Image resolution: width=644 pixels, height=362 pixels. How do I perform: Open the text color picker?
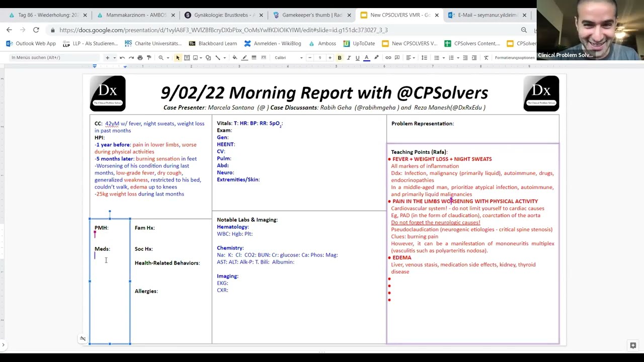(366, 58)
